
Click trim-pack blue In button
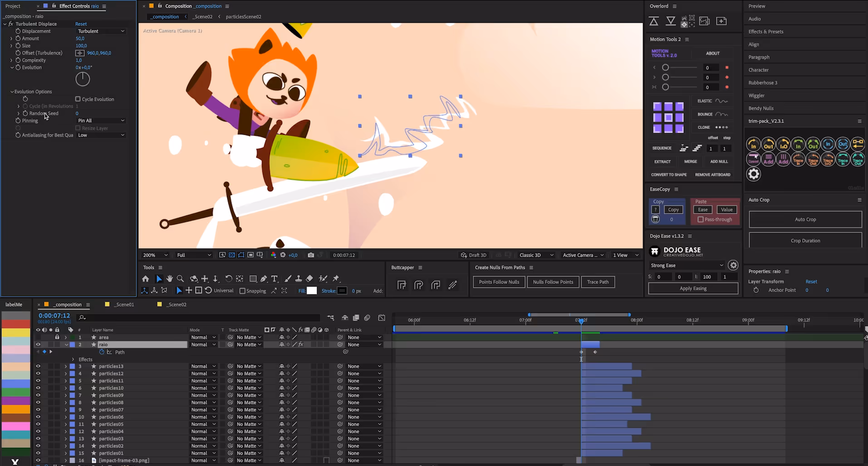coord(828,144)
